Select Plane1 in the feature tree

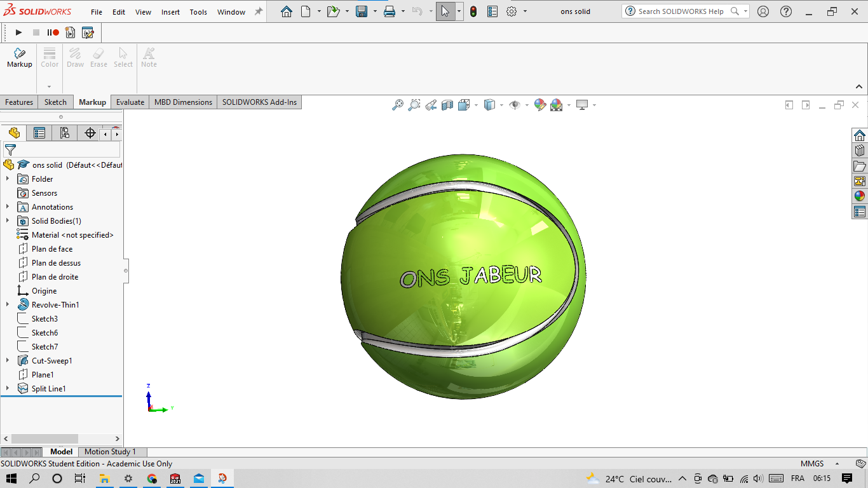[43, 375]
